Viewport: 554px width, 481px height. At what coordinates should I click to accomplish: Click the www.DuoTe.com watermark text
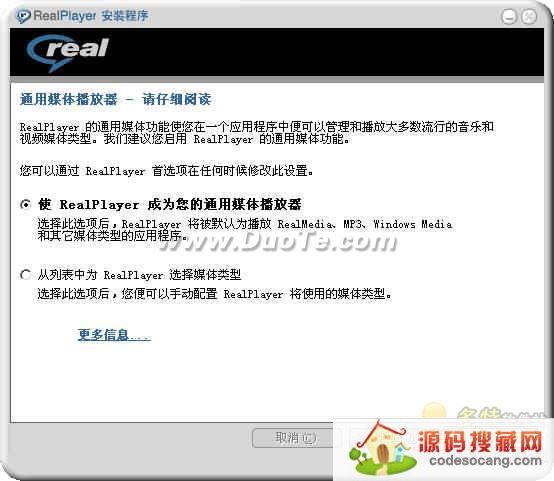point(279,241)
